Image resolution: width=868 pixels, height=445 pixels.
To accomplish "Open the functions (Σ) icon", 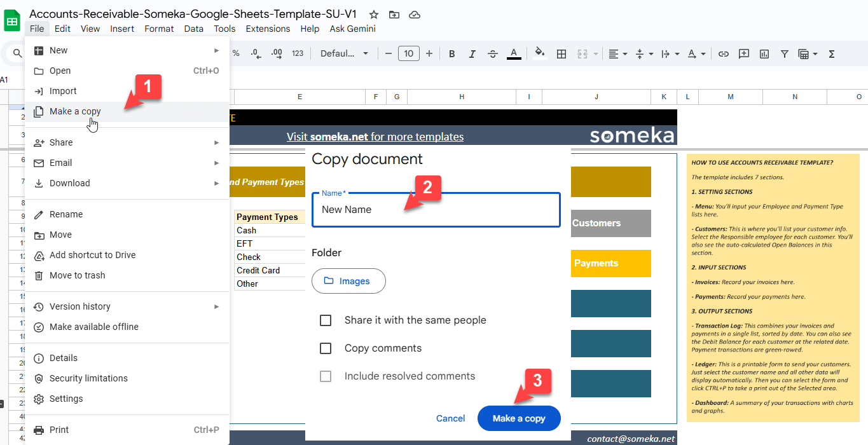I will [831, 53].
